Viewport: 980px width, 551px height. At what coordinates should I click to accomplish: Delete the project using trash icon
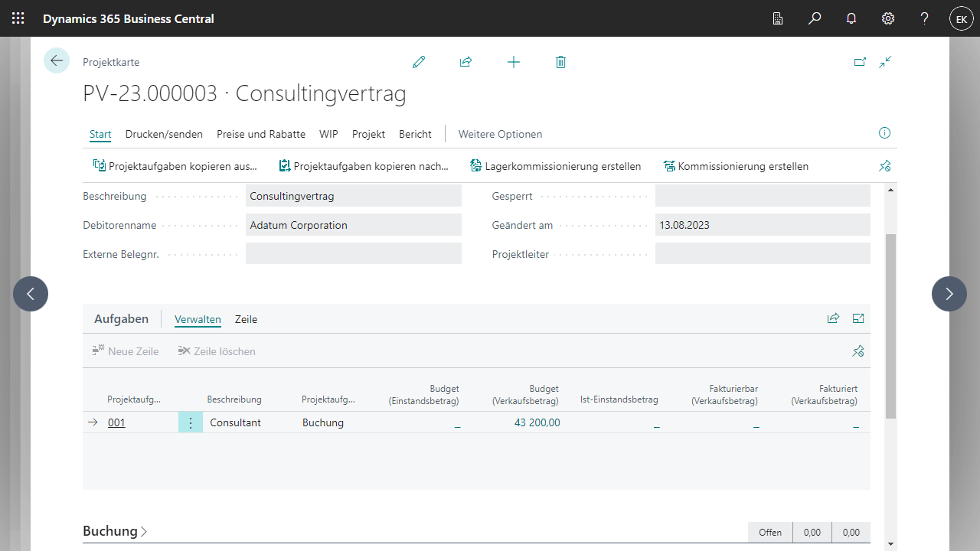coord(560,62)
